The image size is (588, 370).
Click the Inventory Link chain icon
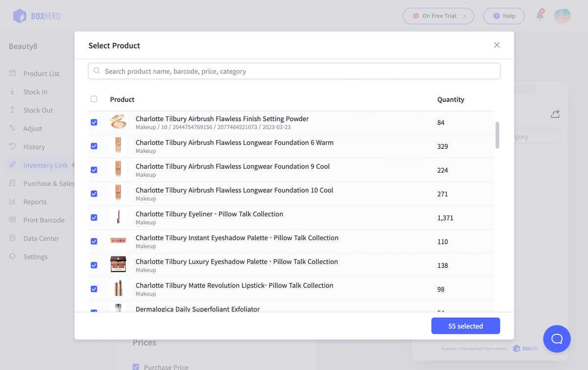point(12,165)
